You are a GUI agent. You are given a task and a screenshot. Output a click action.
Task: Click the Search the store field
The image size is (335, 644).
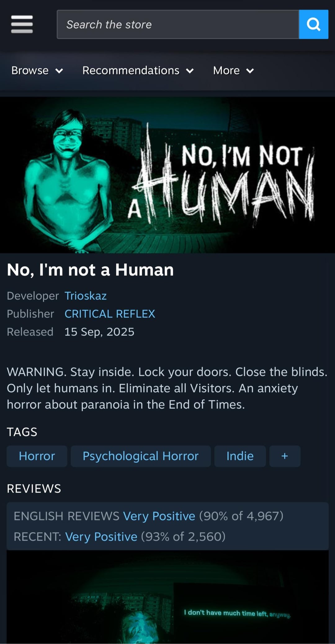pyautogui.click(x=178, y=24)
